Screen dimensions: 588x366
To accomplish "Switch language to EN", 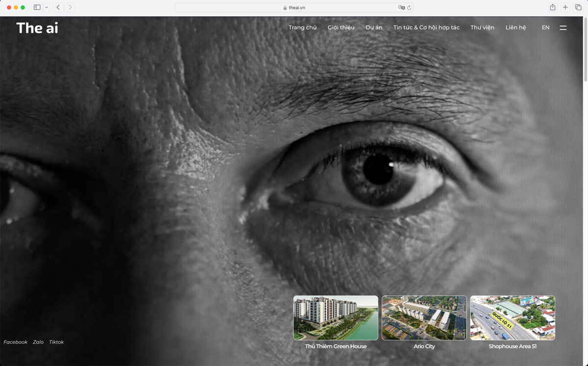I will tap(545, 27).
